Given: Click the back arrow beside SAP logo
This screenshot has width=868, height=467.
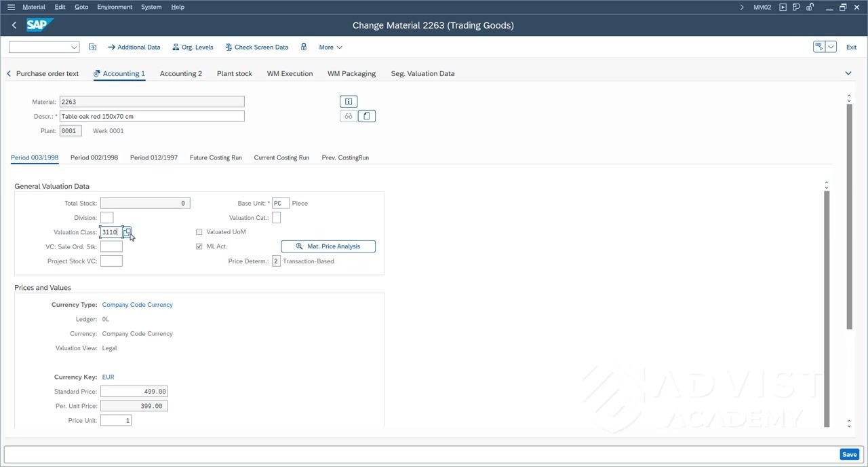Looking at the screenshot, I should (14, 25).
